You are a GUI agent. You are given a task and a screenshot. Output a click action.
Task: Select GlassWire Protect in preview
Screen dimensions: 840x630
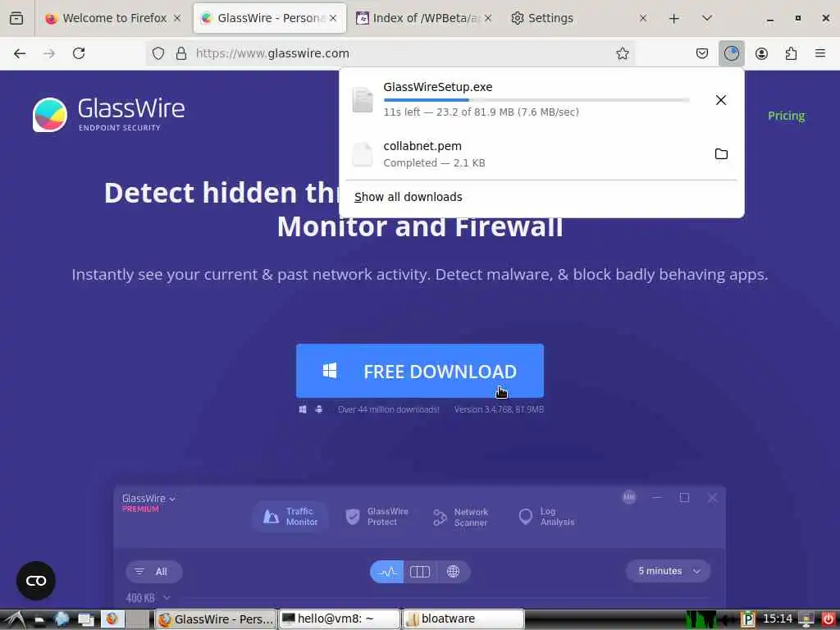point(377,517)
